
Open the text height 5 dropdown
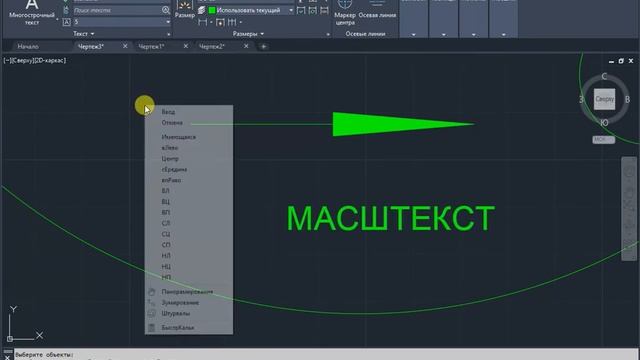click(x=168, y=22)
